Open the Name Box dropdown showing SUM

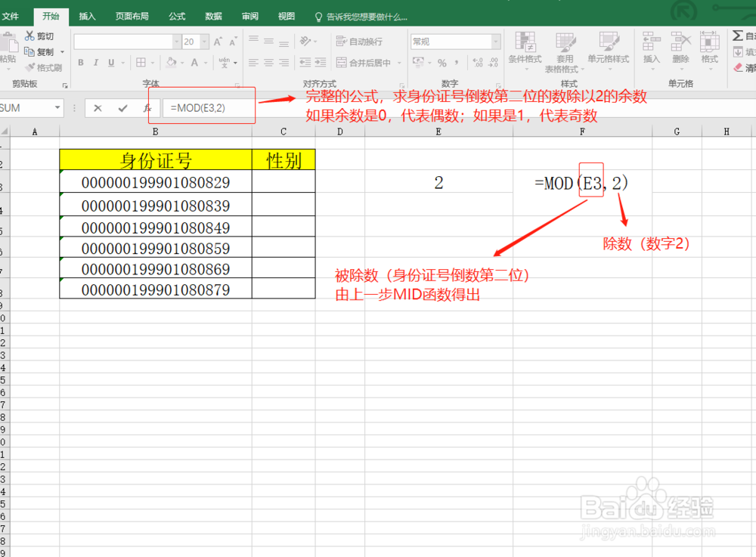57,107
